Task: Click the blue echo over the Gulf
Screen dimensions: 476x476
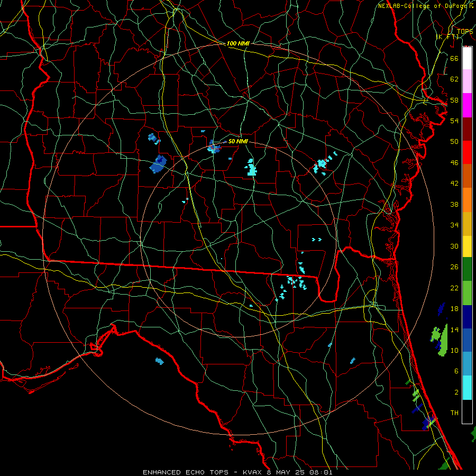Action: [x=160, y=361]
